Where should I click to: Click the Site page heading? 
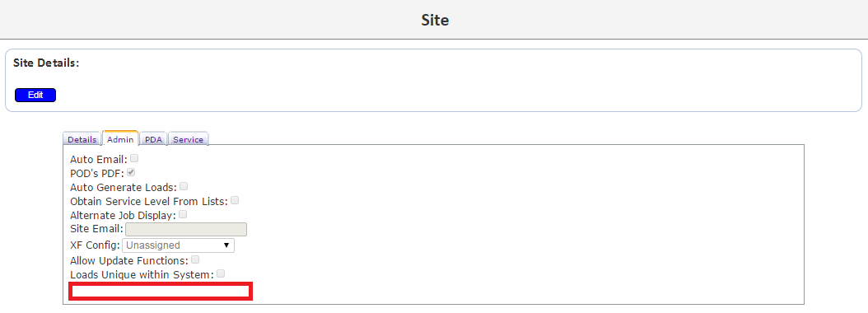coord(435,20)
